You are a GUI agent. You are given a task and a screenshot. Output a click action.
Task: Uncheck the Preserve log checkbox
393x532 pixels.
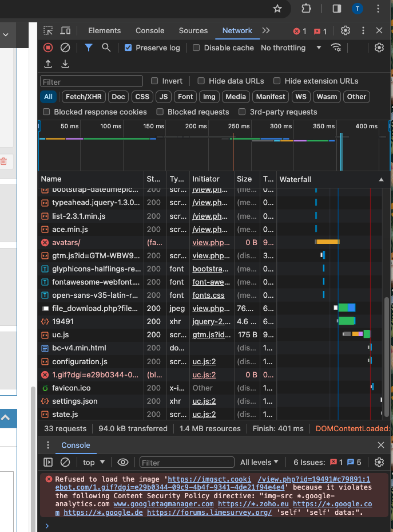pos(128,48)
